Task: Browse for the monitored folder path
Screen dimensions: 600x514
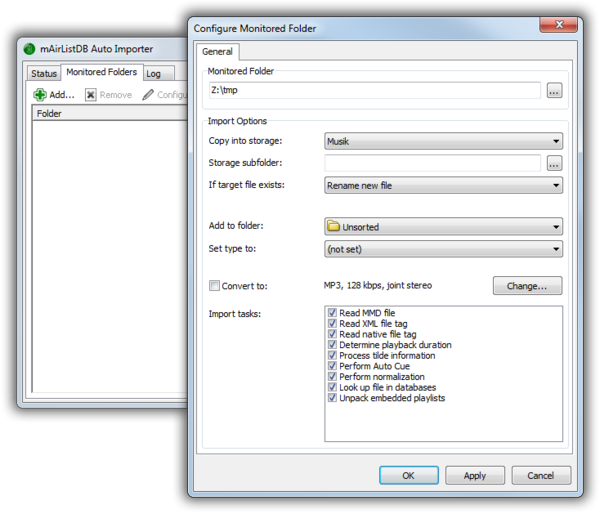Action: pyautogui.click(x=554, y=91)
